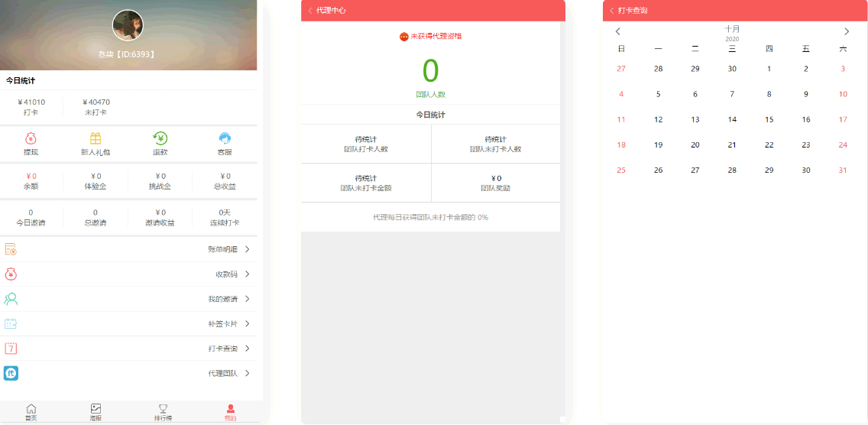Image resolution: width=868 pixels, height=425 pixels.
Task: Click the 我的邀请 people icon
Action: (11, 299)
